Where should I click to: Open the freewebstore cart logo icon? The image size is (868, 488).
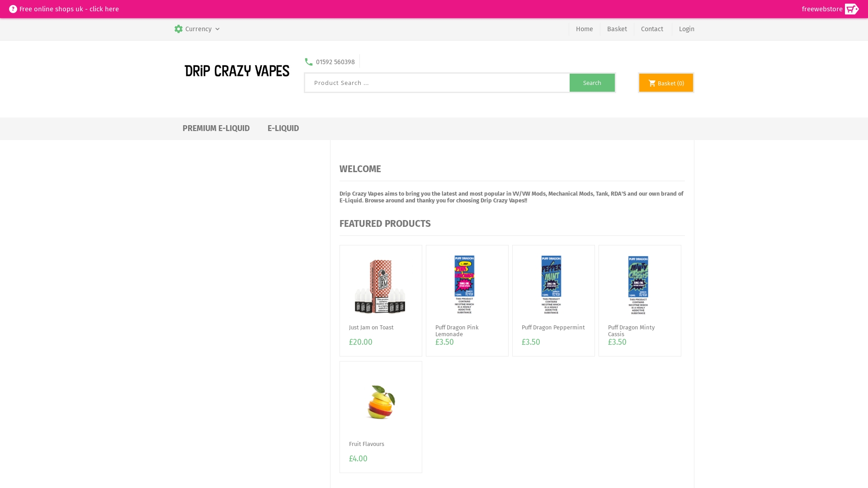pos(852,9)
